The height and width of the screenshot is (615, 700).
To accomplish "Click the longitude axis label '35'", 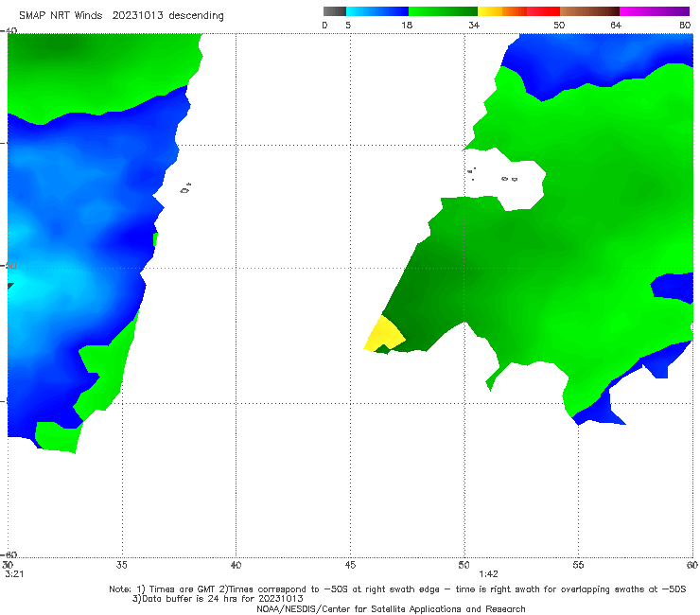I will 121,565.
